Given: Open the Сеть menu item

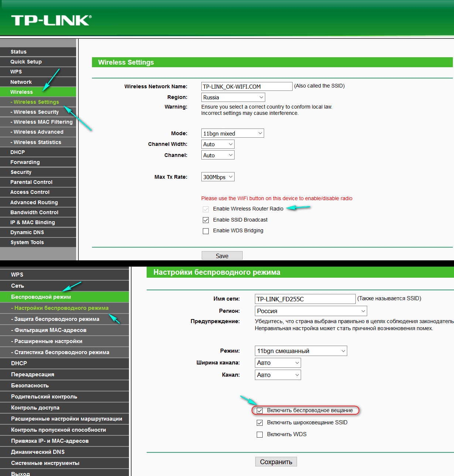Looking at the screenshot, I should (x=65, y=286).
